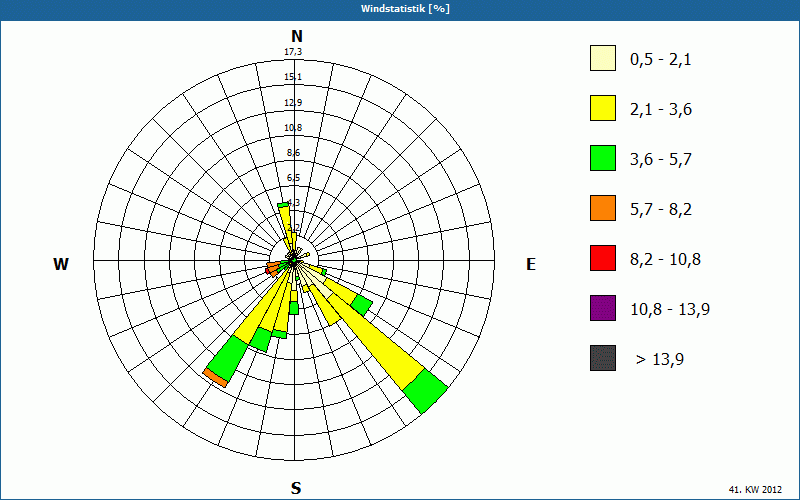
Task: Click the S compass label
Action: click(296, 488)
